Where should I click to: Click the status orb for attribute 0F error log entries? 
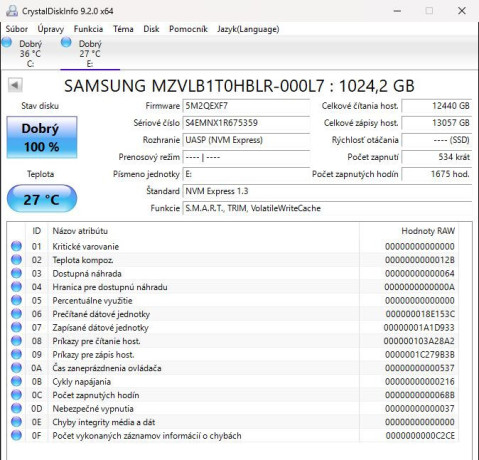point(16,435)
